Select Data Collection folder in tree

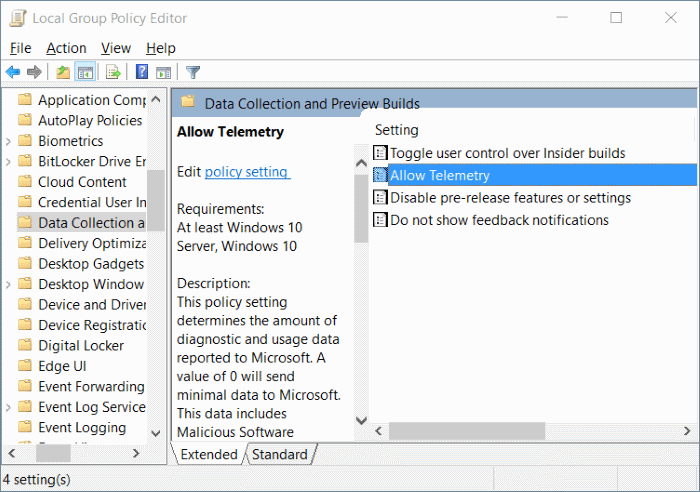click(92, 223)
